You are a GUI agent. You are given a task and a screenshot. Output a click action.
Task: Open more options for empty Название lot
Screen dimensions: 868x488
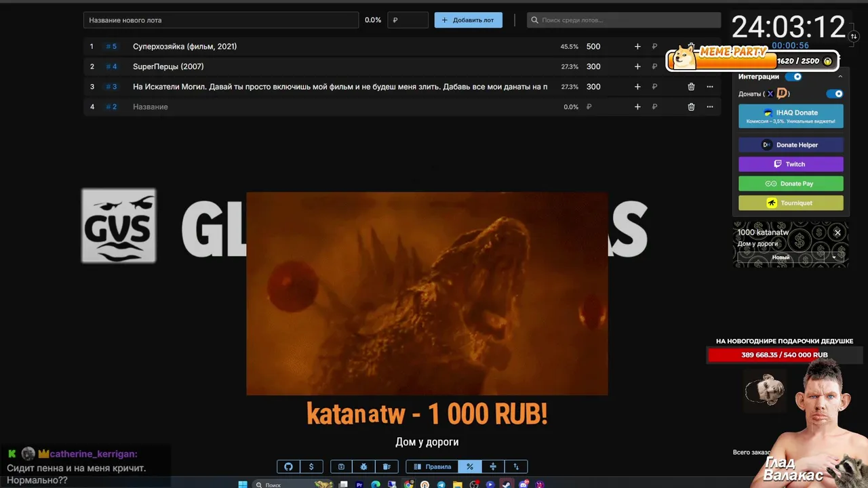710,106
